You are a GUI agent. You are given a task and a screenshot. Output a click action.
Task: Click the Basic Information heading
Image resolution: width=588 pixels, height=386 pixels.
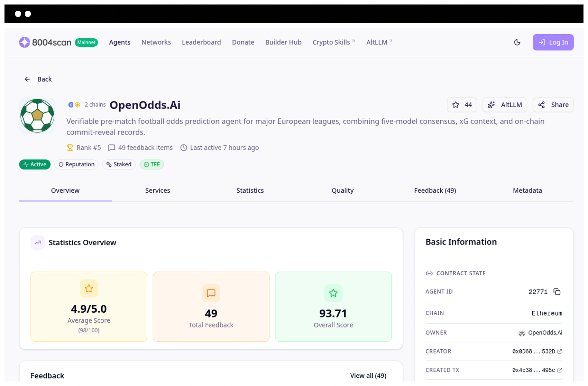[461, 242]
